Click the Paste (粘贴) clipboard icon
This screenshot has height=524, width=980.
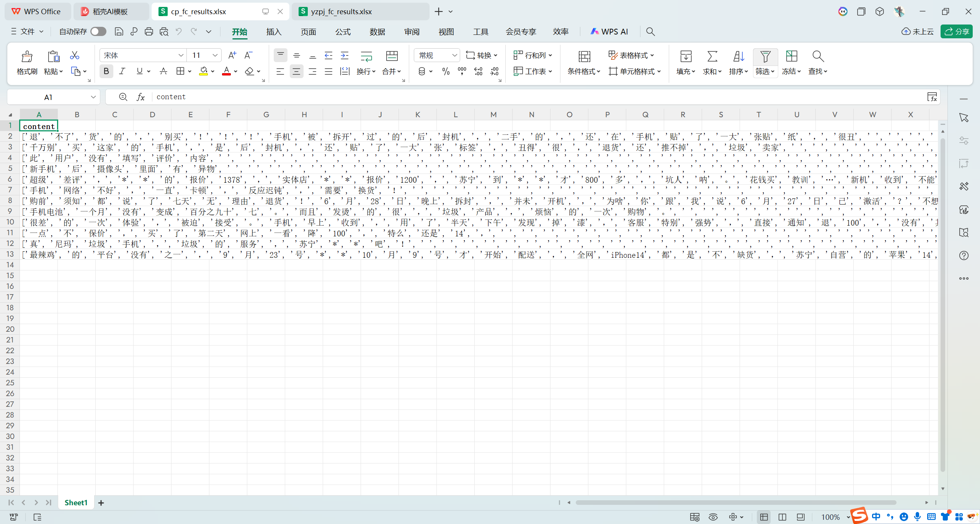pyautogui.click(x=53, y=57)
